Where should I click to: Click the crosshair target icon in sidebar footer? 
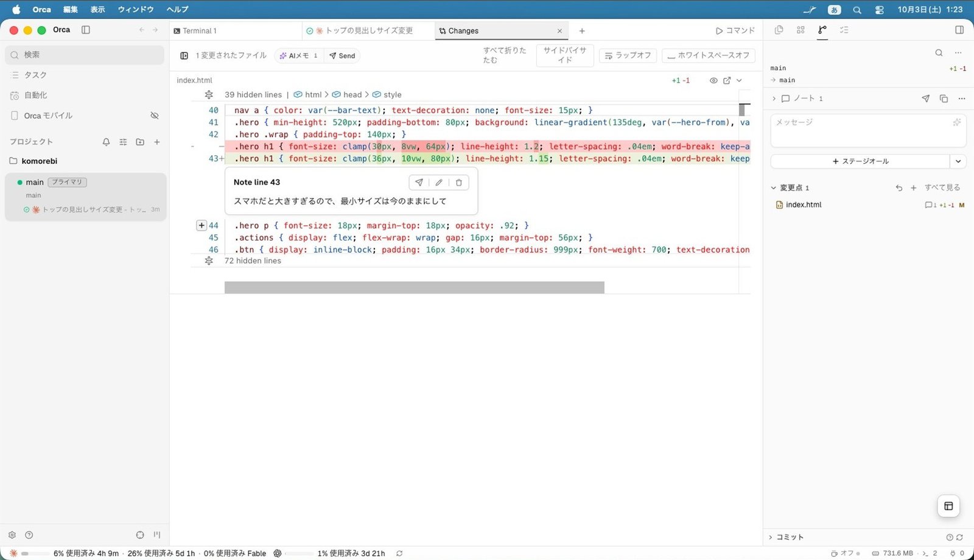[x=140, y=535]
